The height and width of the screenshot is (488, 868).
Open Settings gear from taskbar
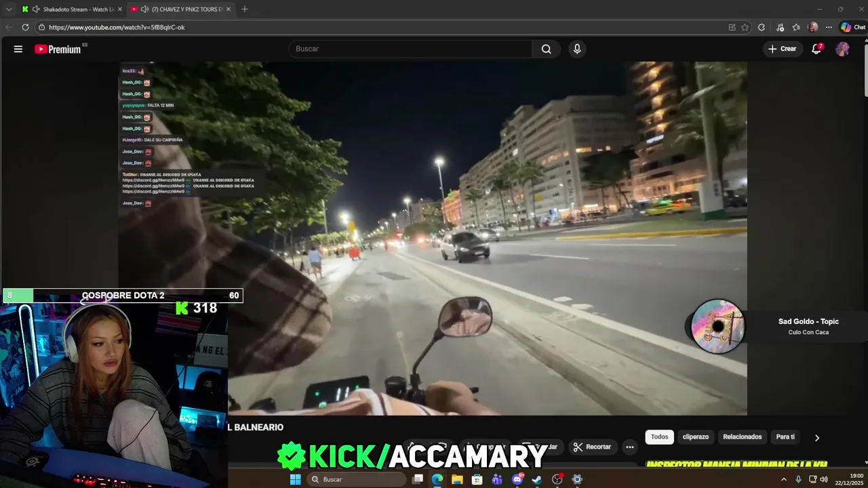click(x=577, y=479)
